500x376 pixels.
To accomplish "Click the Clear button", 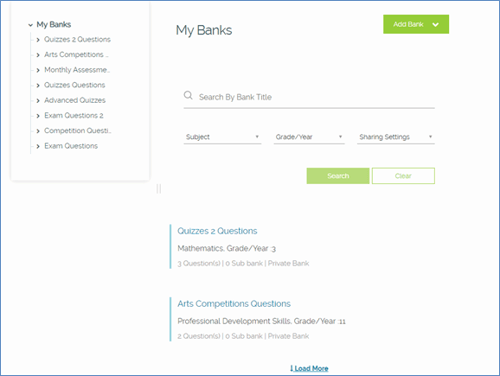I will point(403,176).
